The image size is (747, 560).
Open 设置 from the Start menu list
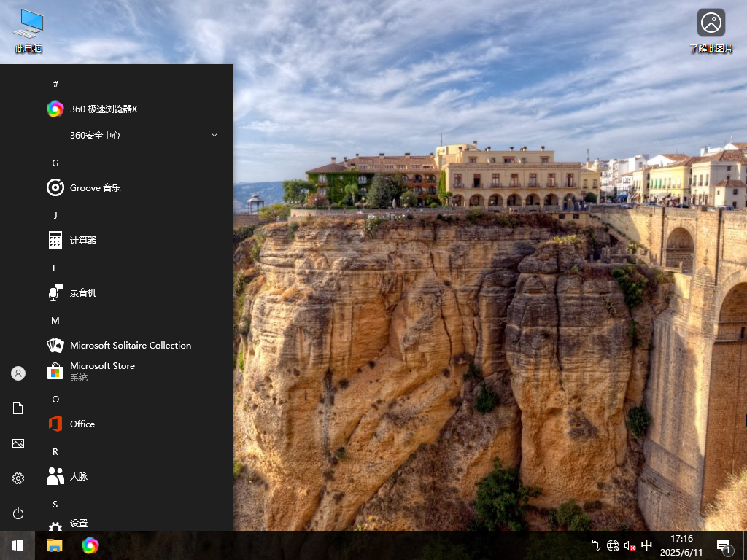point(77,524)
